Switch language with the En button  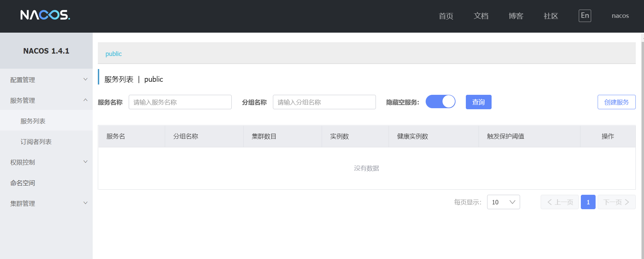pyautogui.click(x=585, y=16)
